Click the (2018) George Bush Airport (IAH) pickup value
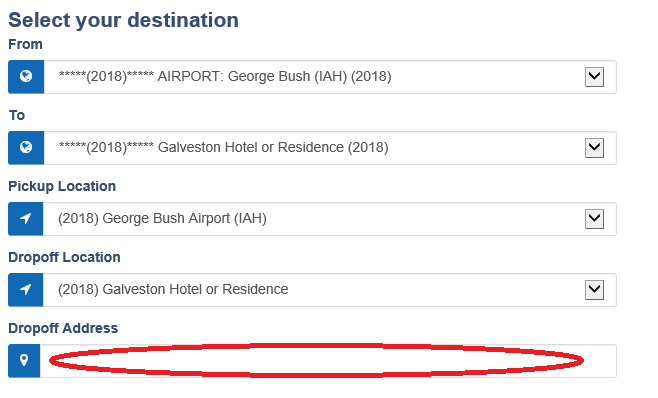The height and width of the screenshot is (398, 658). click(162, 218)
